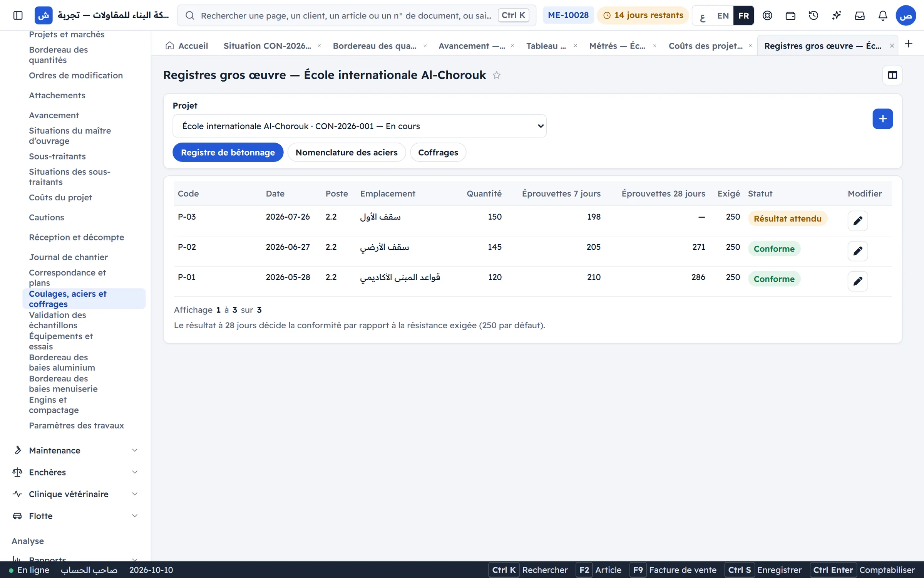Switch to Nomenclature des aciers tab

click(x=346, y=153)
